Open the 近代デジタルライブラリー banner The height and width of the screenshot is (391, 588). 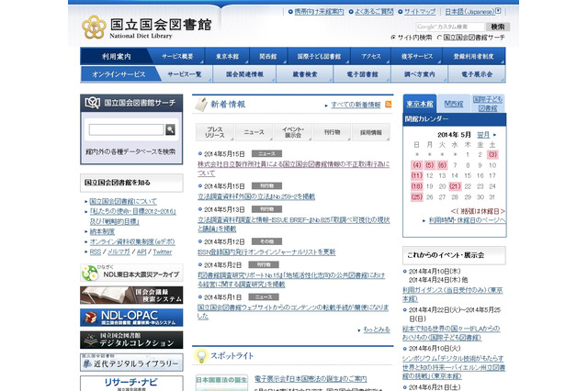pos(125,362)
